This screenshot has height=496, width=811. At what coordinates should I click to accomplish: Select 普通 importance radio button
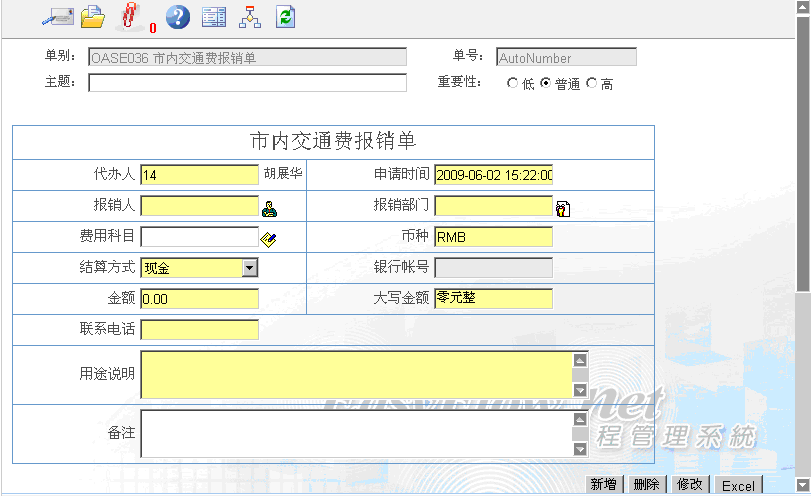[x=545, y=84]
